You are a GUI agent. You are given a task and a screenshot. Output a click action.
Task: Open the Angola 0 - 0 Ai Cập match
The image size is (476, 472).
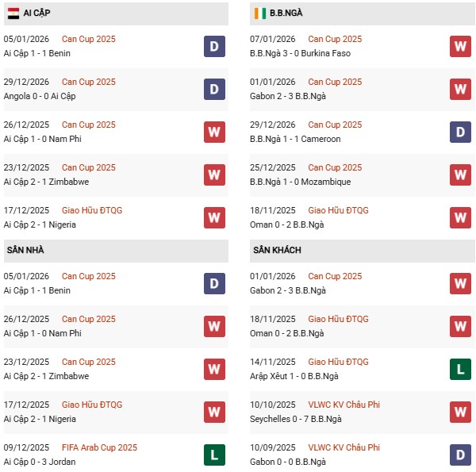click(x=40, y=96)
